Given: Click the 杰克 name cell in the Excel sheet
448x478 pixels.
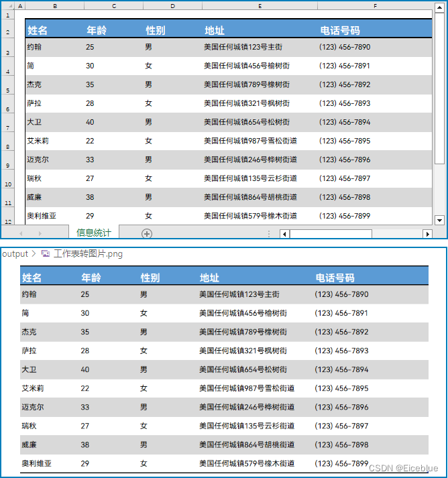Looking at the screenshot, I should click(55, 84).
